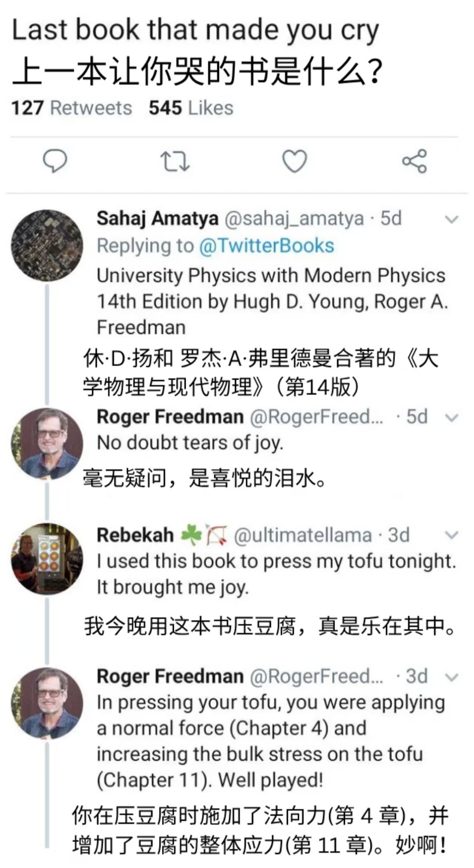
Task: Open Sahaj Amatya's display name
Action: tap(157, 218)
